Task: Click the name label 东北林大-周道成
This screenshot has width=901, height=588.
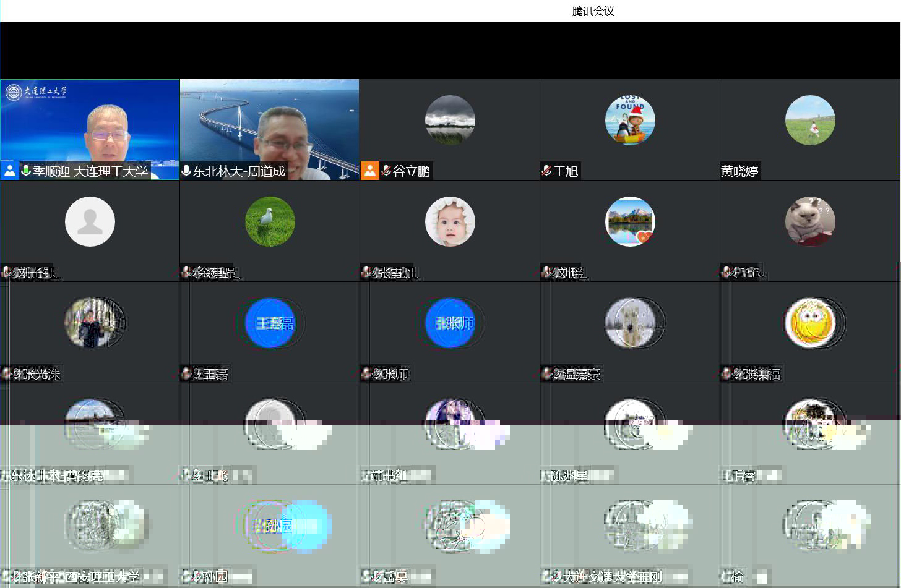Action: (x=239, y=171)
